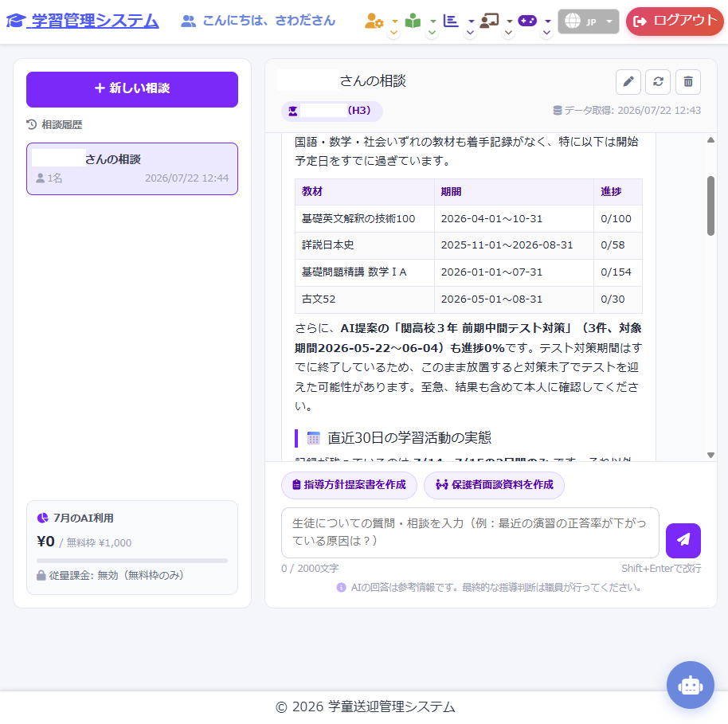This screenshot has width=728, height=724.
Task: Click the 基礎英文解釈の技術100 cell
Action: pyautogui.click(x=365, y=219)
